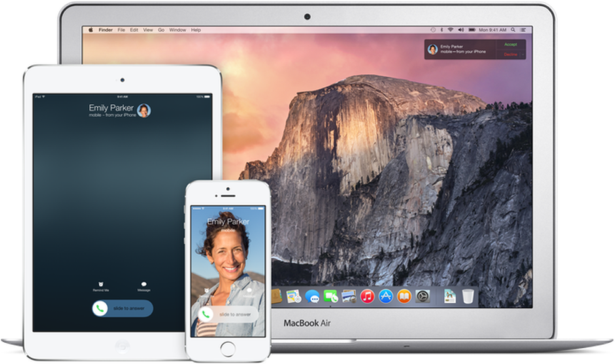Open Spotlight search in the menu bar
Viewport: 615px width, 364px height.
[514, 28]
